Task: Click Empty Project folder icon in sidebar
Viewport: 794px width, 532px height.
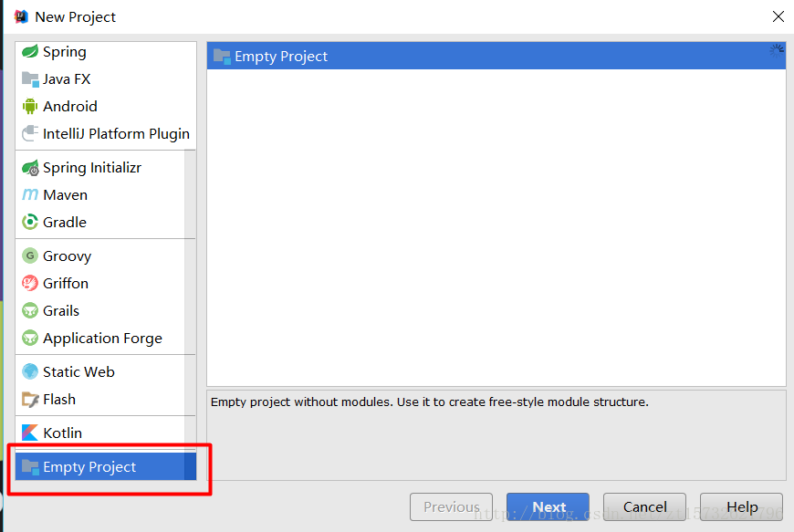Action: point(30,466)
